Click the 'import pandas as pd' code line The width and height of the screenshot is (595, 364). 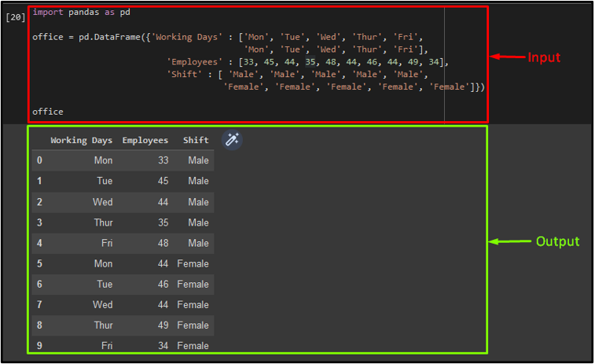pos(81,13)
